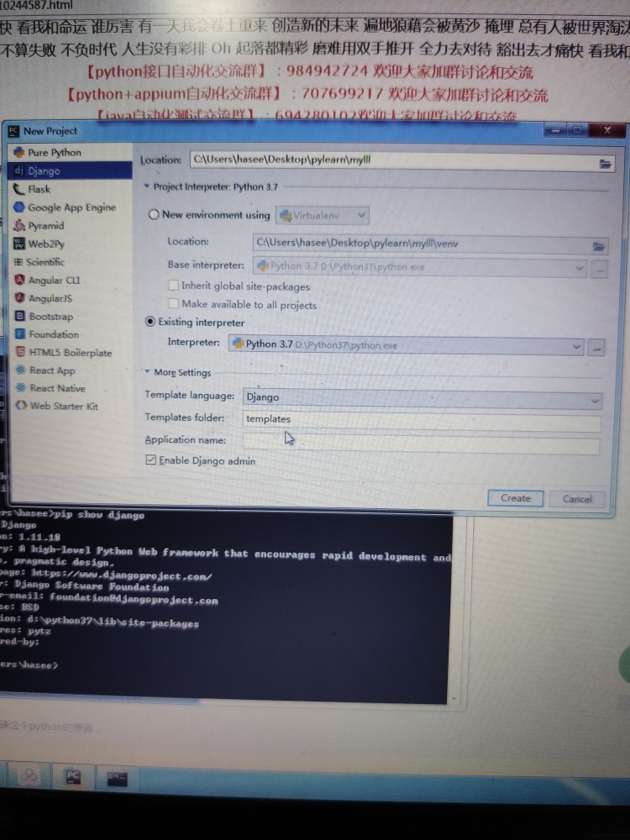
Task: Open interpreter settings ellipsis button
Action: click(x=596, y=349)
